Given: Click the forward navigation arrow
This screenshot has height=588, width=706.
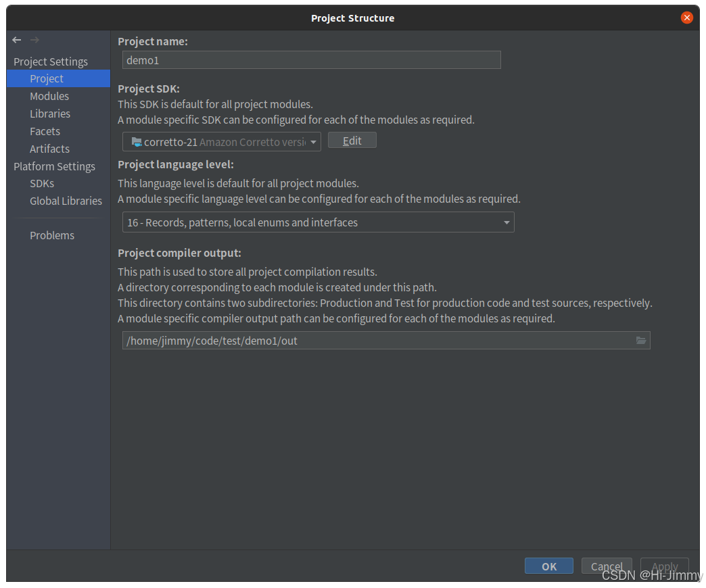Looking at the screenshot, I should tap(34, 40).
